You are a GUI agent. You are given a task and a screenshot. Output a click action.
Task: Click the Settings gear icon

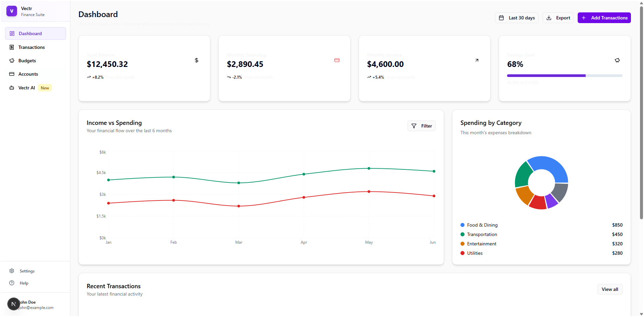[12, 271]
